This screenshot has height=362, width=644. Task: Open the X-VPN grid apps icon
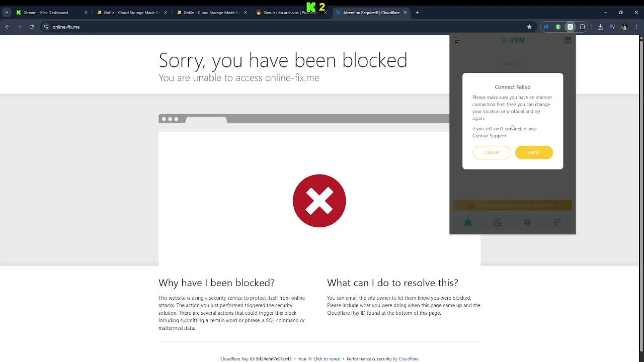(568, 40)
